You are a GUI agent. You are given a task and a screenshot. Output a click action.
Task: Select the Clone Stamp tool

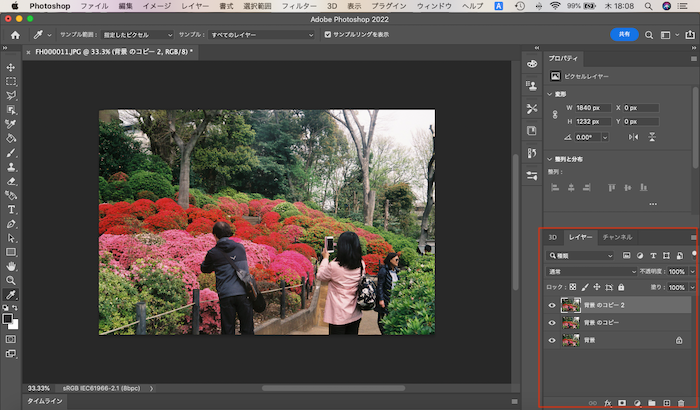tap(11, 167)
